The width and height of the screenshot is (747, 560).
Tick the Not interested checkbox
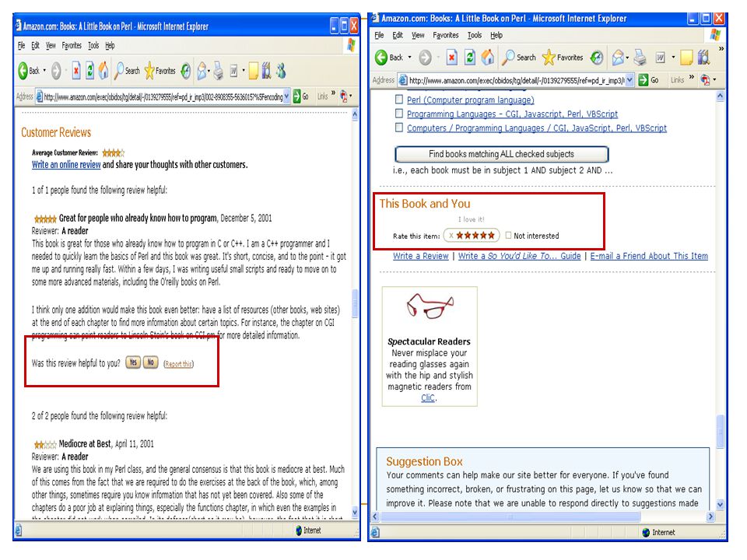click(508, 235)
